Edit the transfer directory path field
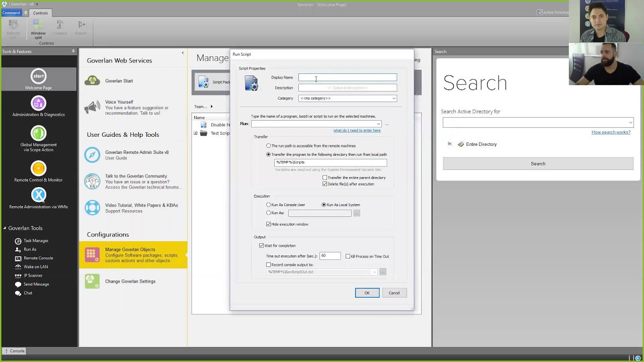The width and height of the screenshot is (644, 362). click(x=331, y=162)
